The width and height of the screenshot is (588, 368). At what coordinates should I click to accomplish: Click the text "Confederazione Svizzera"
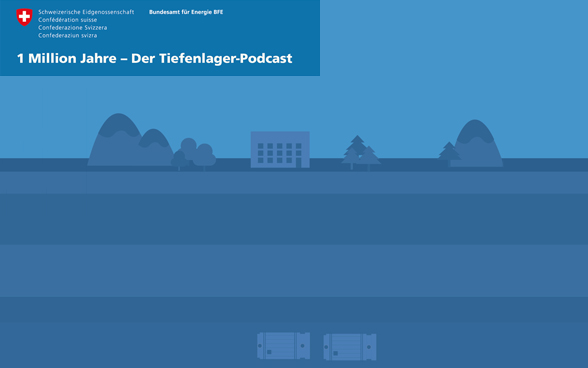point(72,28)
